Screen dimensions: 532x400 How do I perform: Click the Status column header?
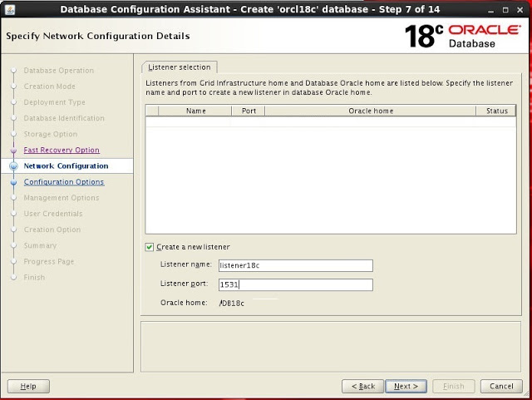click(x=496, y=111)
